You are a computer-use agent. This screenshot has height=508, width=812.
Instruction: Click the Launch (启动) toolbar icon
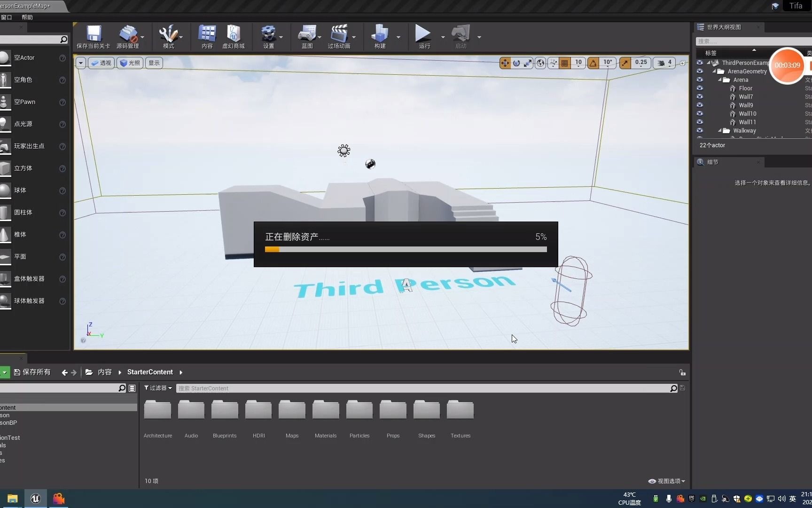click(x=461, y=37)
